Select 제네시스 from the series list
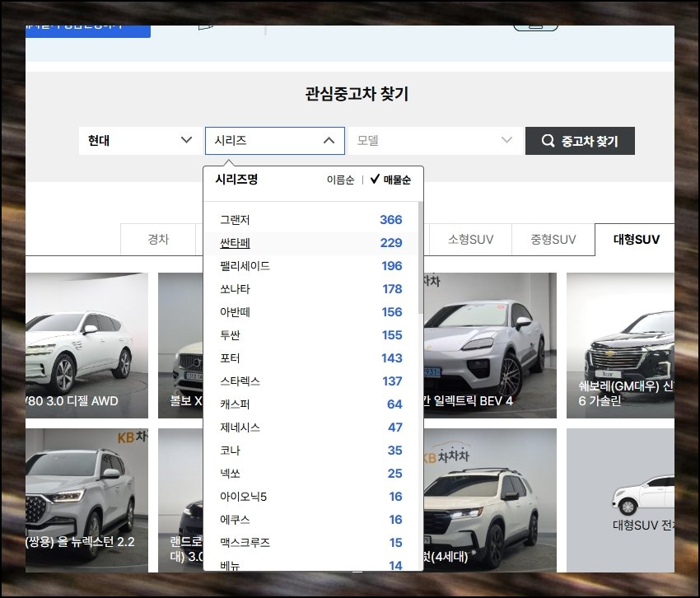This screenshot has width=700, height=598. point(310,427)
